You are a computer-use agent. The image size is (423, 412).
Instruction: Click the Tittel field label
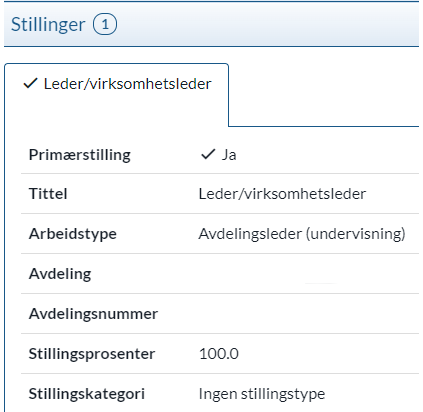[48, 194]
